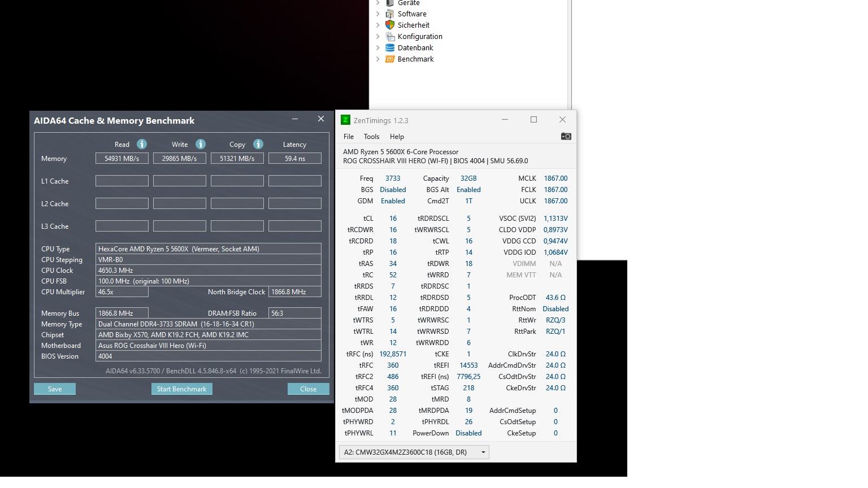Screen dimensions: 868x488
Task: Open ZenTimings Tools menu
Action: (371, 136)
